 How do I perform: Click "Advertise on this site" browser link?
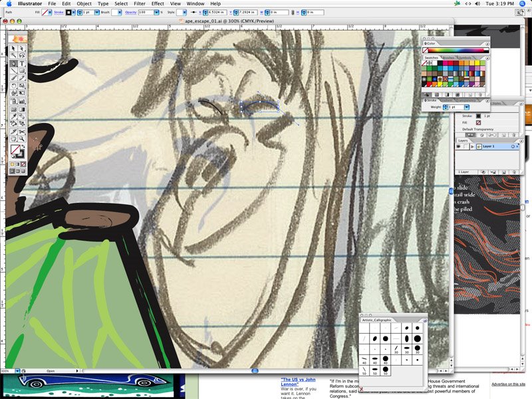point(508,384)
